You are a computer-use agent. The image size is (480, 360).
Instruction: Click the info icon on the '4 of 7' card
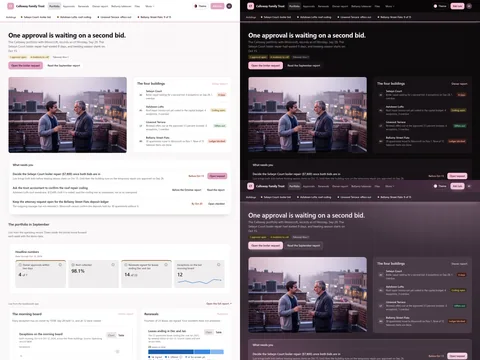[x=60, y=265]
